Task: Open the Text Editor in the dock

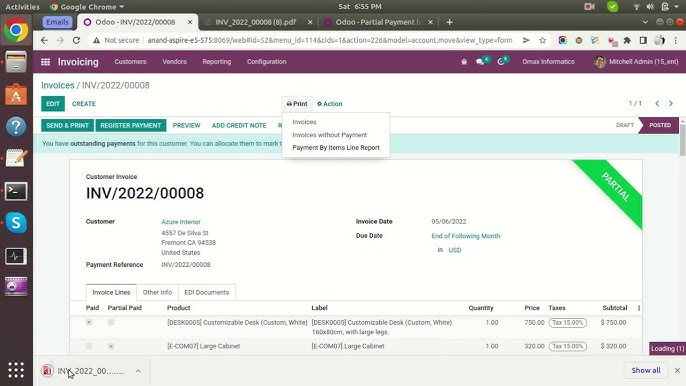Action: [16, 158]
